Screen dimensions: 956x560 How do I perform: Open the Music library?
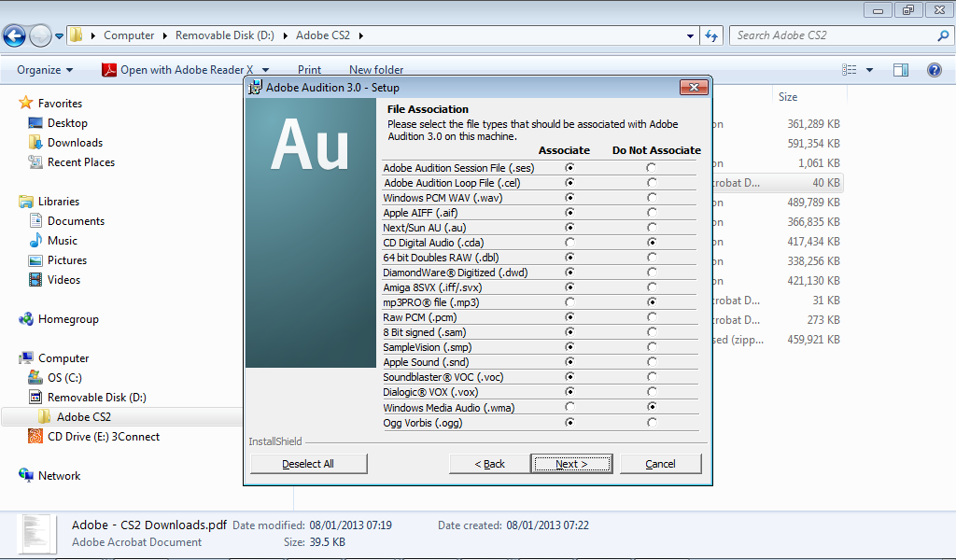coord(63,240)
